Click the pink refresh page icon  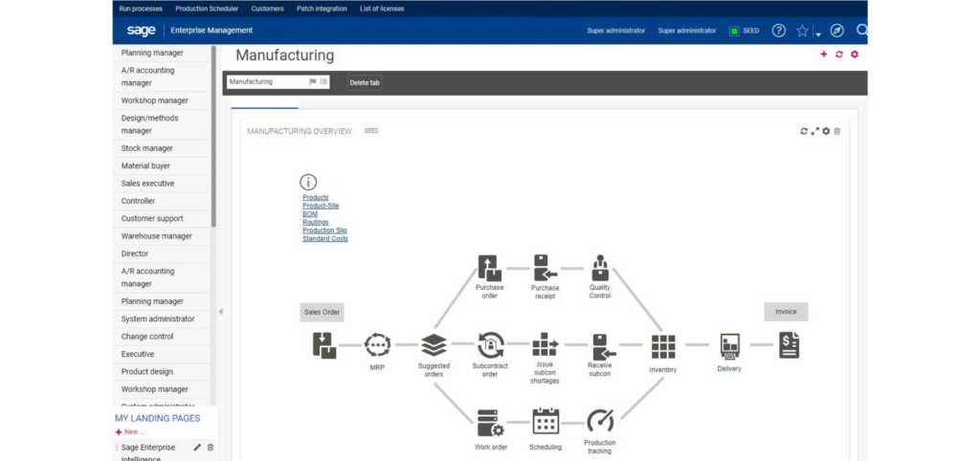838,55
